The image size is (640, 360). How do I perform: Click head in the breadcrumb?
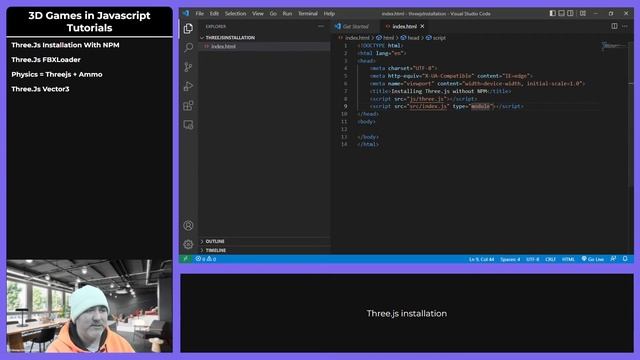pyautogui.click(x=413, y=38)
